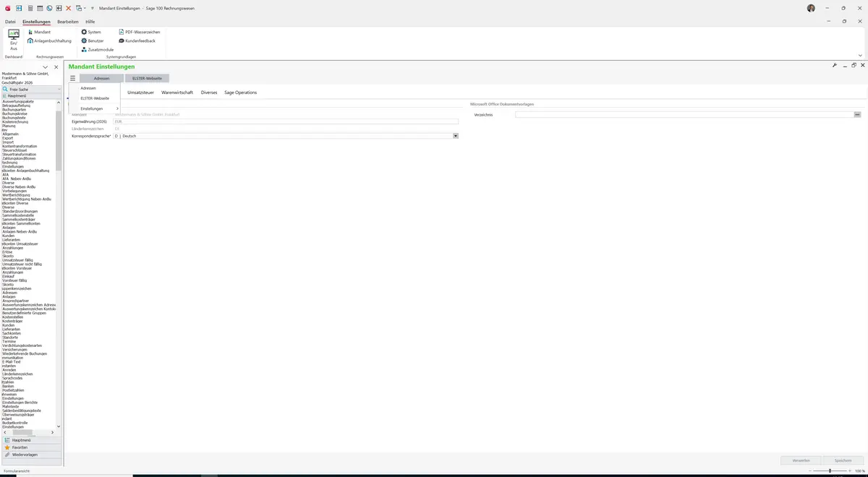Open Zusatzmodule in the ribbon

(98, 50)
